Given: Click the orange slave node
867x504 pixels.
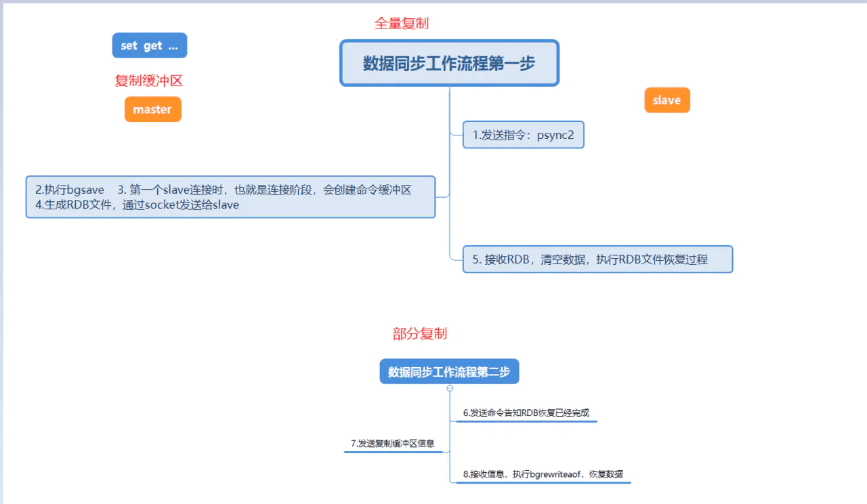Looking at the screenshot, I should point(667,100).
